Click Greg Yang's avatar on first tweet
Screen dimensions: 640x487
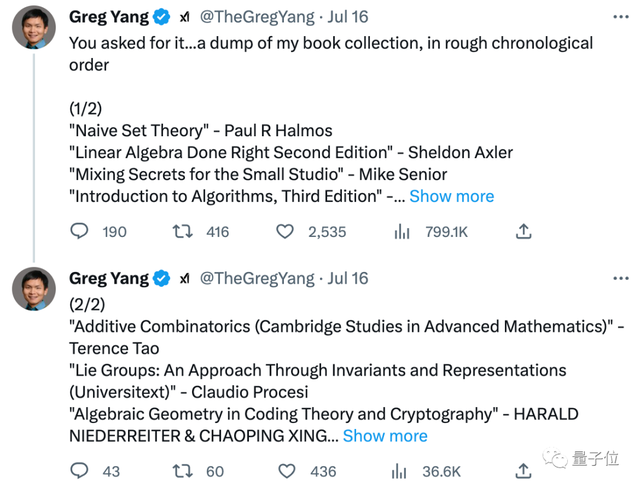[33, 27]
